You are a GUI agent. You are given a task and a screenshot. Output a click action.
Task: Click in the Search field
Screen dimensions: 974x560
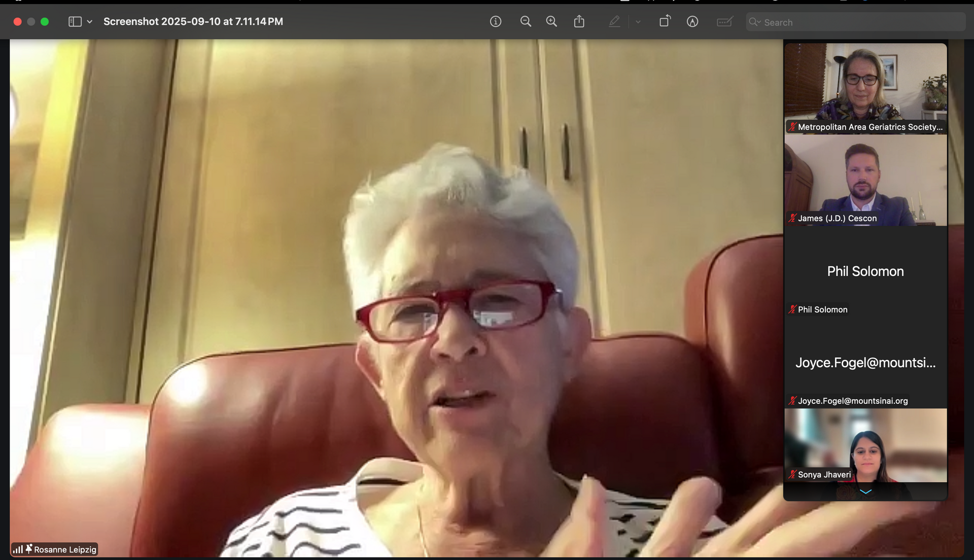857,22
